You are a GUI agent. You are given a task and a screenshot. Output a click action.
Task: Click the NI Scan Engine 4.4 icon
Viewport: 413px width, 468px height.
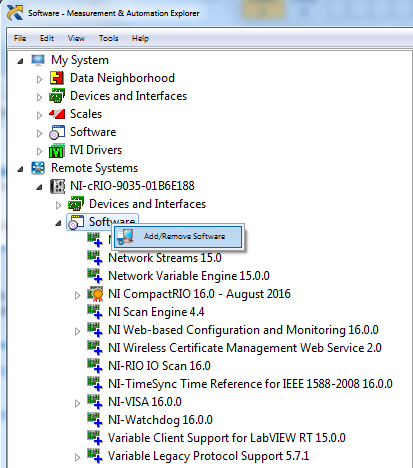(95, 312)
